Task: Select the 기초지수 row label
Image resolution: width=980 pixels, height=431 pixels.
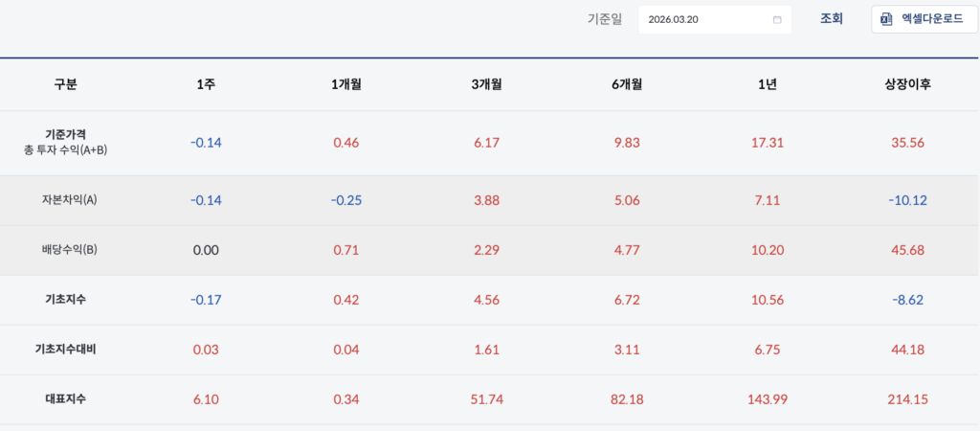Action: point(65,300)
